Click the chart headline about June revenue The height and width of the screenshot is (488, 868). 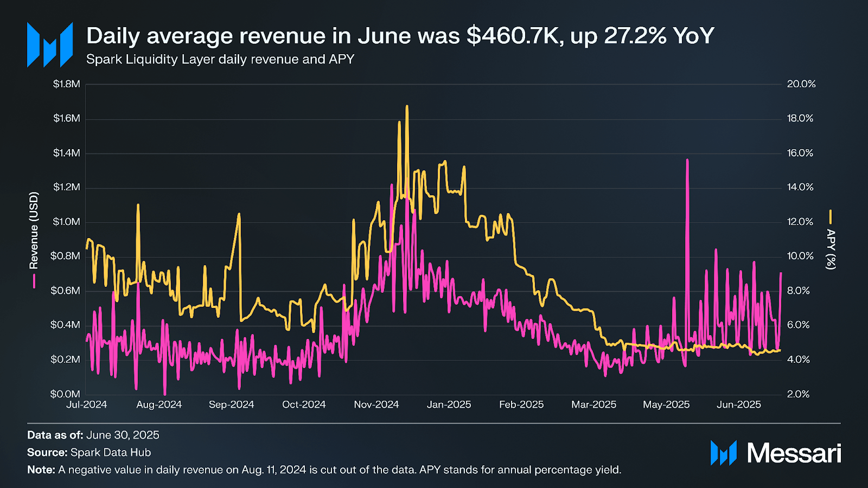(x=400, y=36)
